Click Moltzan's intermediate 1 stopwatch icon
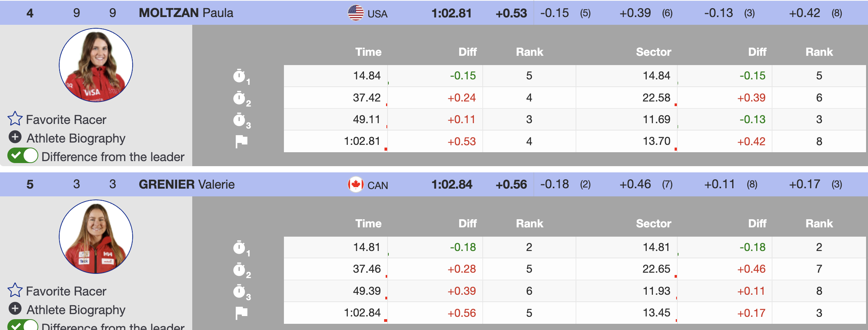 point(239,76)
